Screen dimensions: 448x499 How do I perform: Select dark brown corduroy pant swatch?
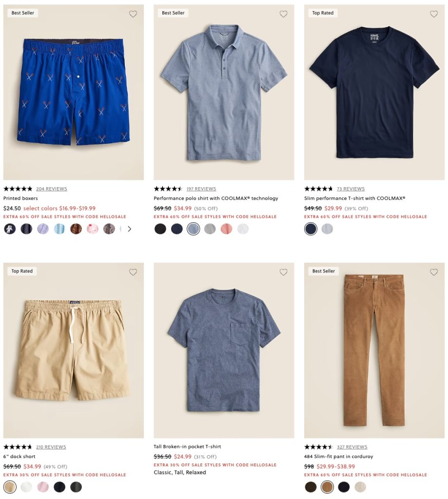[311, 487]
